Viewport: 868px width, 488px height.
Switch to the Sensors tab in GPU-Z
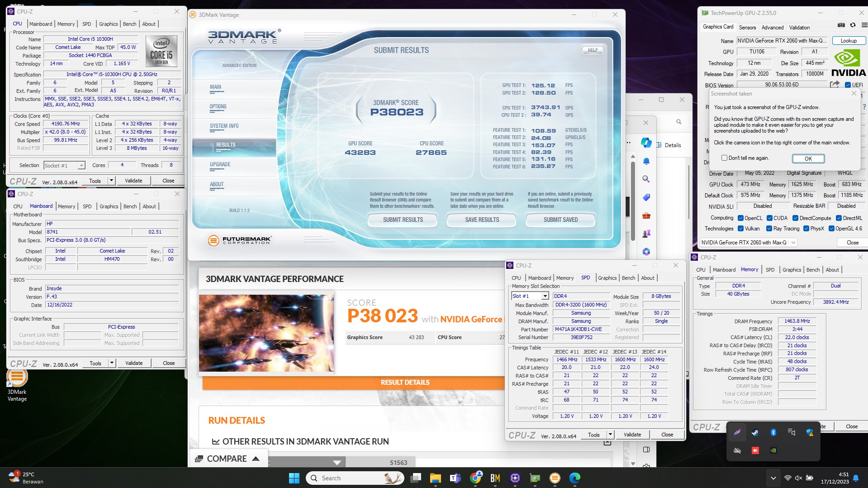[747, 28]
